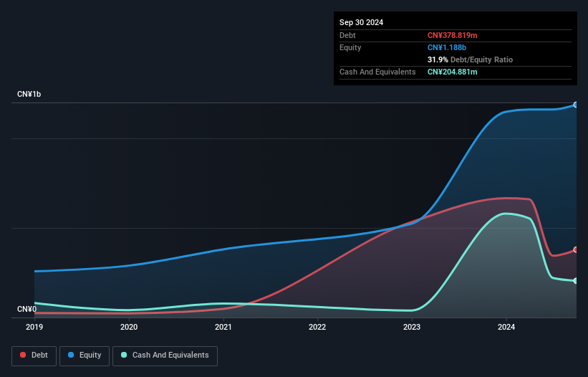Select the 2021 x-axis label
This screenshot has width=588, height=377.
[223, 327]
